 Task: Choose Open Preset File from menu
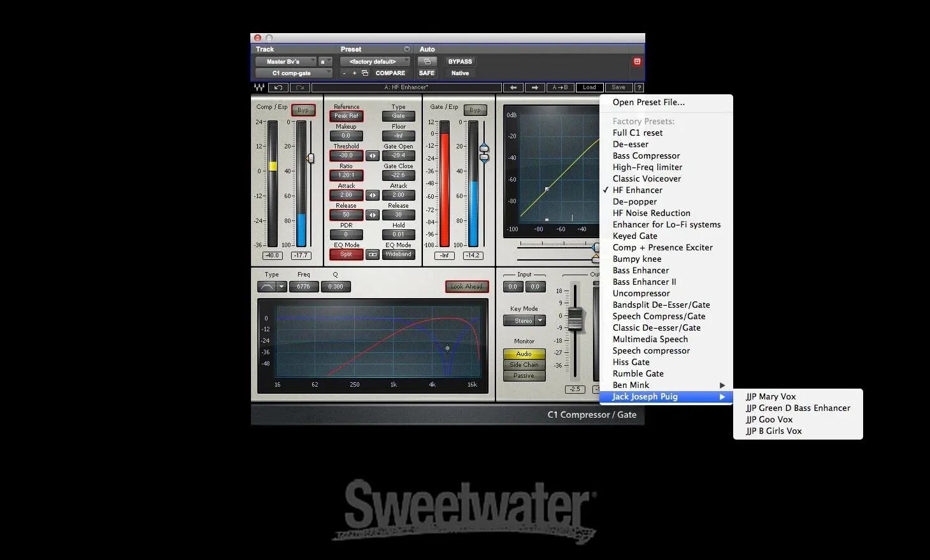pyautogui.click(x=666, y=102)
